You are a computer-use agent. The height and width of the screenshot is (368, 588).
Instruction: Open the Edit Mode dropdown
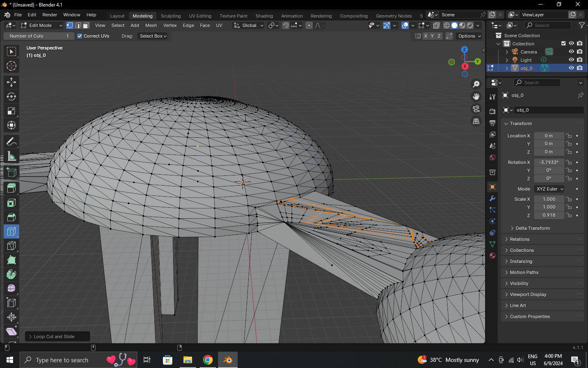pyautogui.click(x=41, y=25)
